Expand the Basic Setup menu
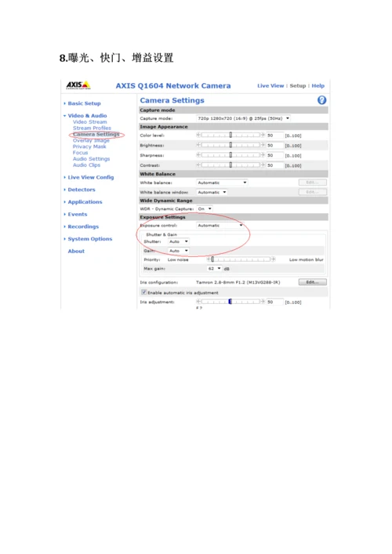This screenshot has width=392, height=554. click(x=84, y=103)
